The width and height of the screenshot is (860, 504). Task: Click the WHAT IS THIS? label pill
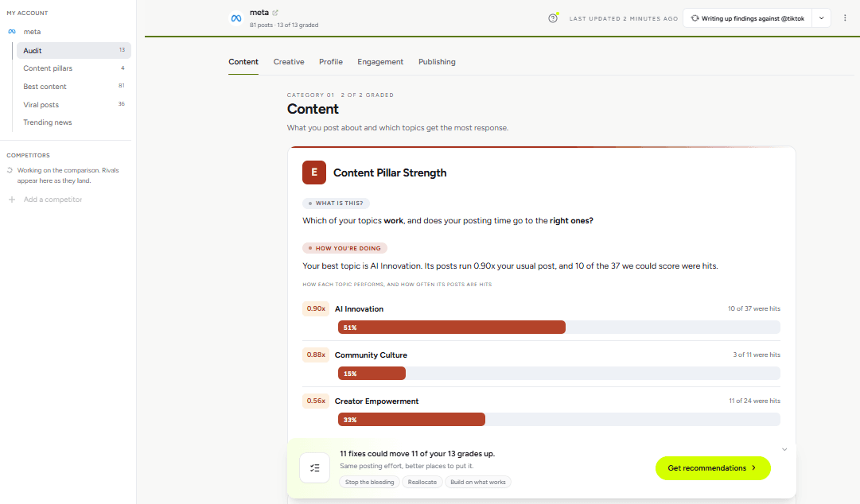tap(337, 204)
